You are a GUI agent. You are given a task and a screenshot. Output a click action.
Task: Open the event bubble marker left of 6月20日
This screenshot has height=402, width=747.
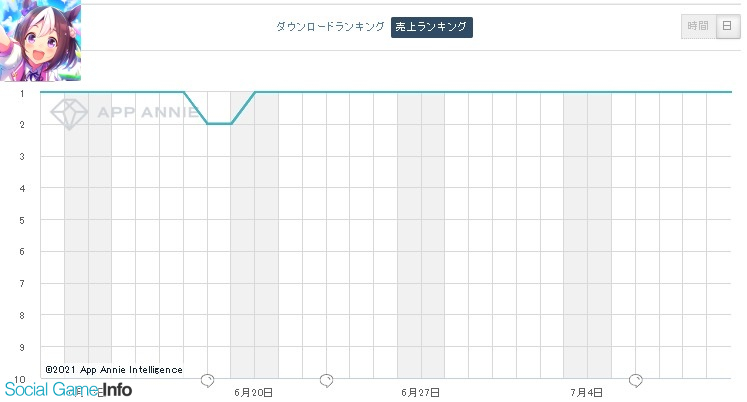[x=207, y=380]
